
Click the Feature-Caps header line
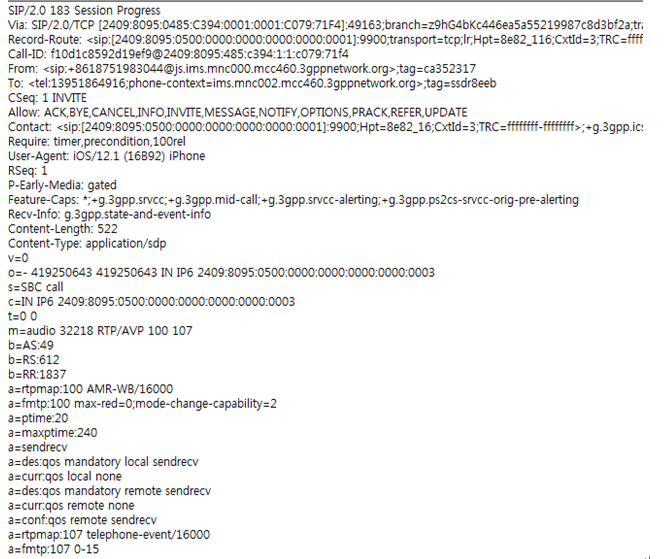coord(293,200)
